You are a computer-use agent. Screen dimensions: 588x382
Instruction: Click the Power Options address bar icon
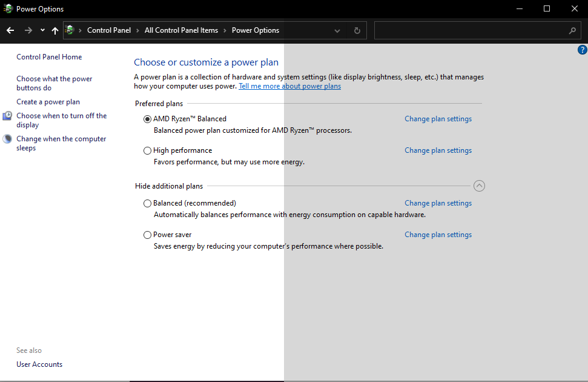(70, 30)
